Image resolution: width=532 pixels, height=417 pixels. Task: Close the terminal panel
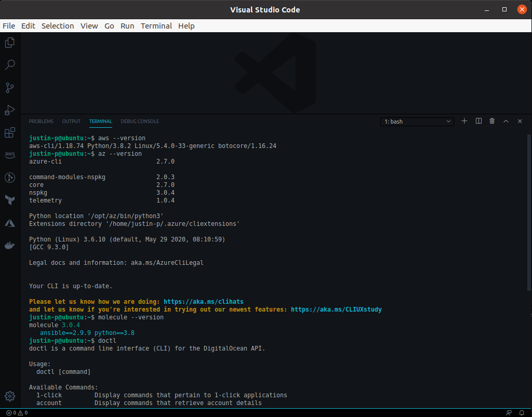(x=520, y=121)
